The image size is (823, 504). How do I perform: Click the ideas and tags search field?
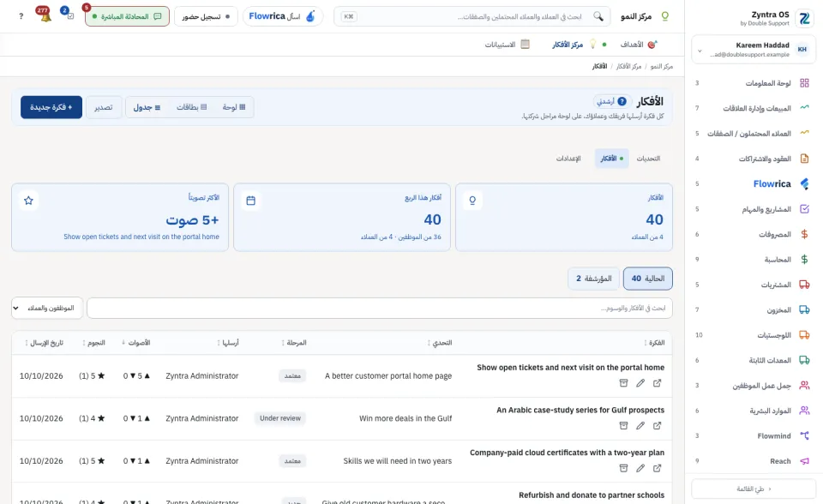(x=380, y=309)
